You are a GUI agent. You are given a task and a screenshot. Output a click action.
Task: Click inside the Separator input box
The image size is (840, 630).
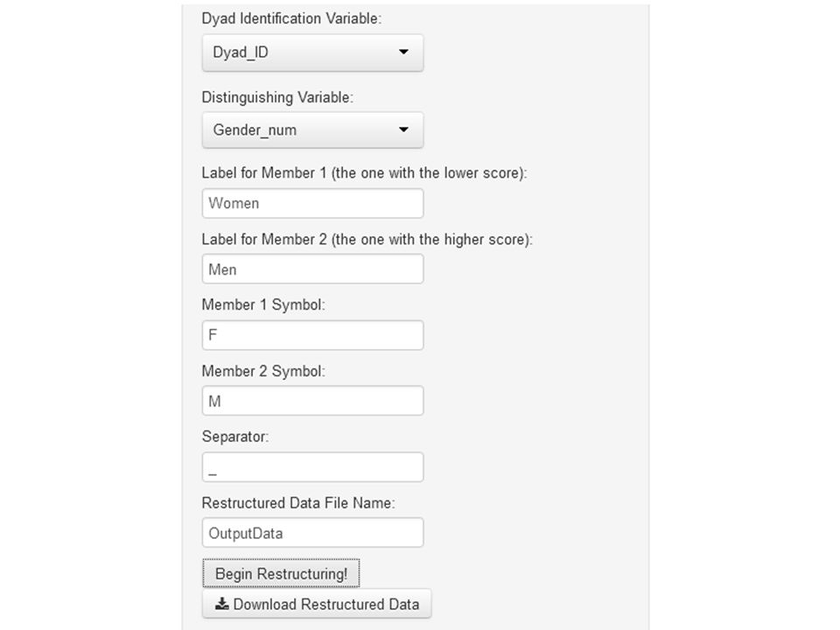click(313, 467)
